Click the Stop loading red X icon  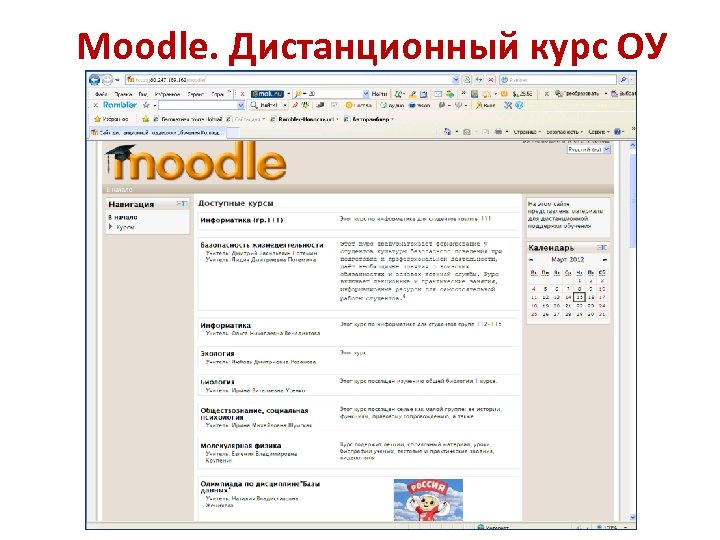tap(490, 80)
